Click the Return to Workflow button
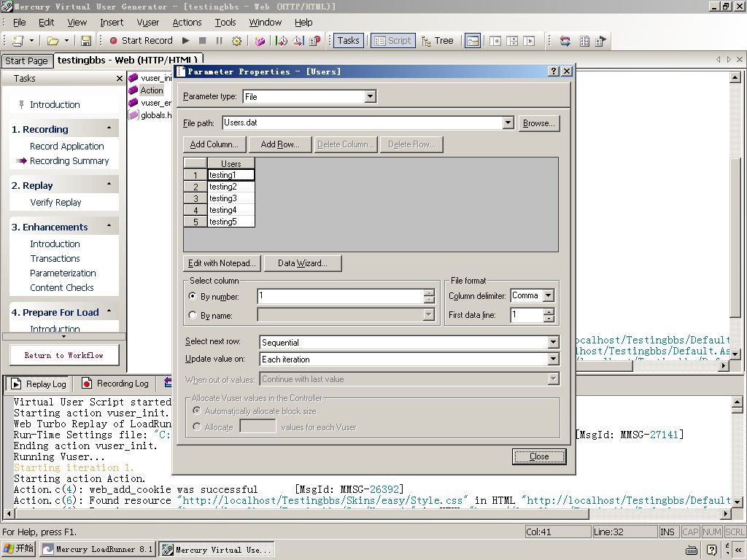 (64, 355)
